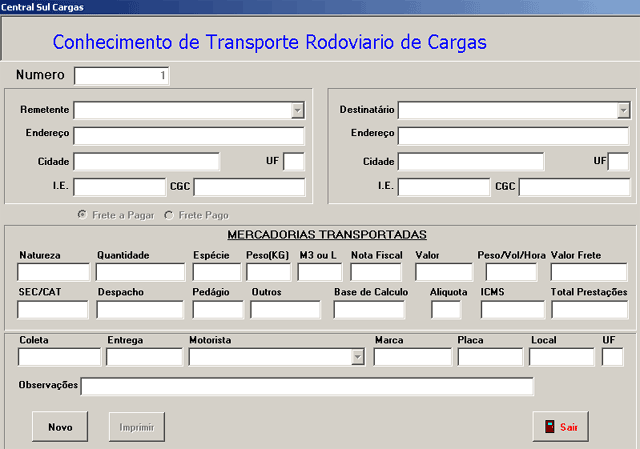The height and width of the screenshot is (449, 640).
Task: Focus the Numero input field
Action: [122, 76]
